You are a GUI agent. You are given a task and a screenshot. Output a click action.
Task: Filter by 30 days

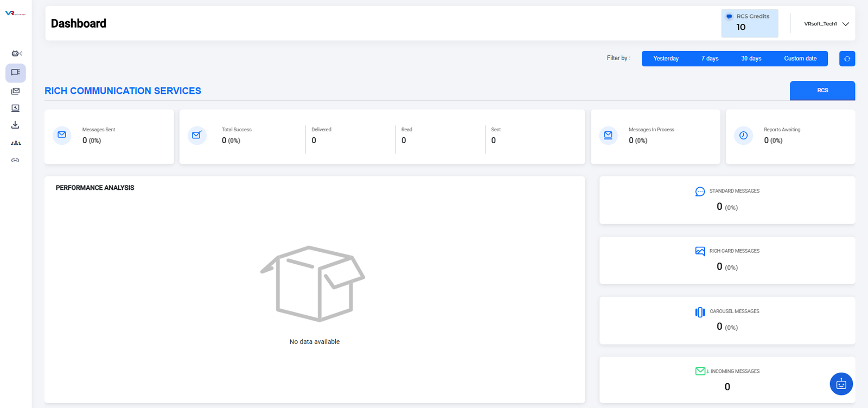tap(751, 59)
